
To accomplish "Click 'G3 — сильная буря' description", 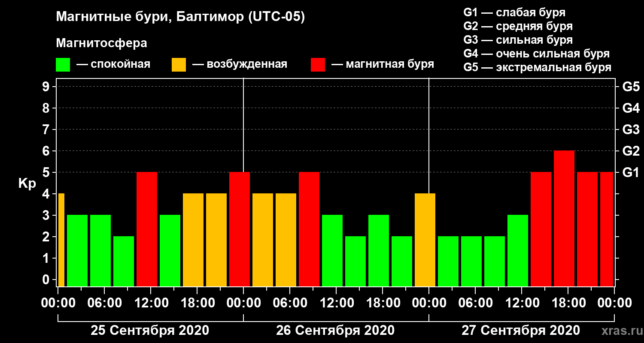I will click(518, 40).
